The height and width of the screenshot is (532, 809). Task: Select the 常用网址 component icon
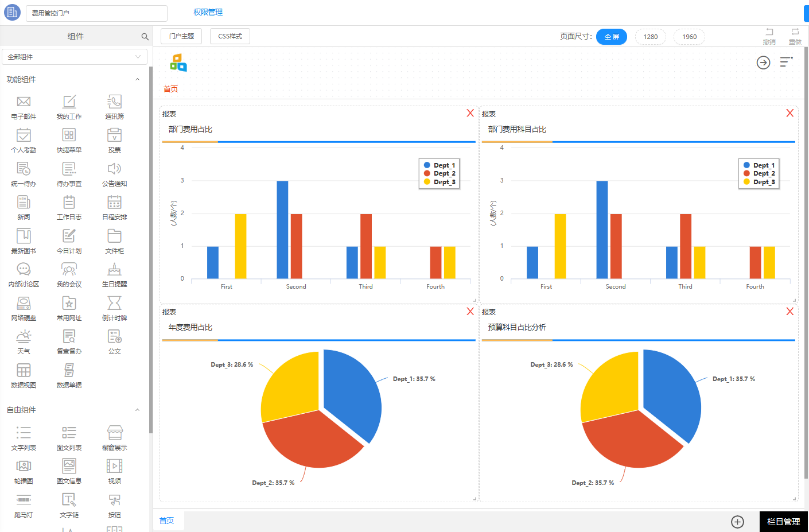point(69,303)
